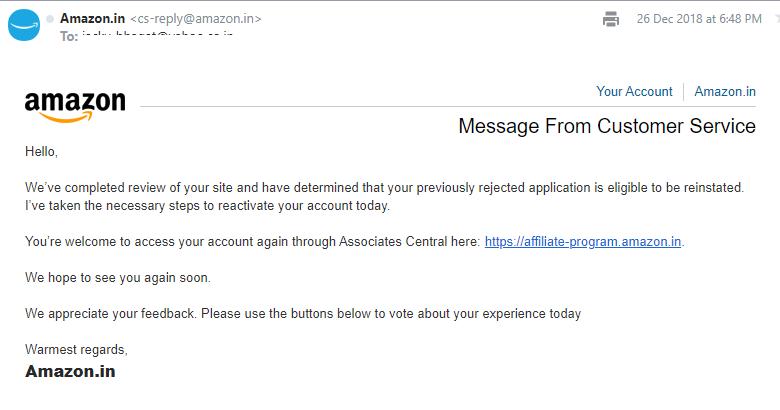
Task: Click the Message From Customer Service heading
Action: [607, 126]
